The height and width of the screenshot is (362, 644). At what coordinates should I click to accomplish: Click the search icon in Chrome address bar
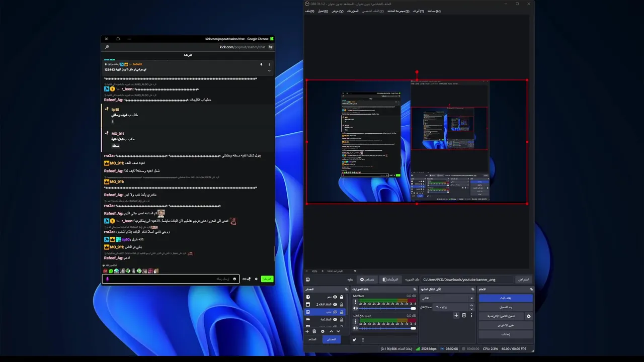107,47
